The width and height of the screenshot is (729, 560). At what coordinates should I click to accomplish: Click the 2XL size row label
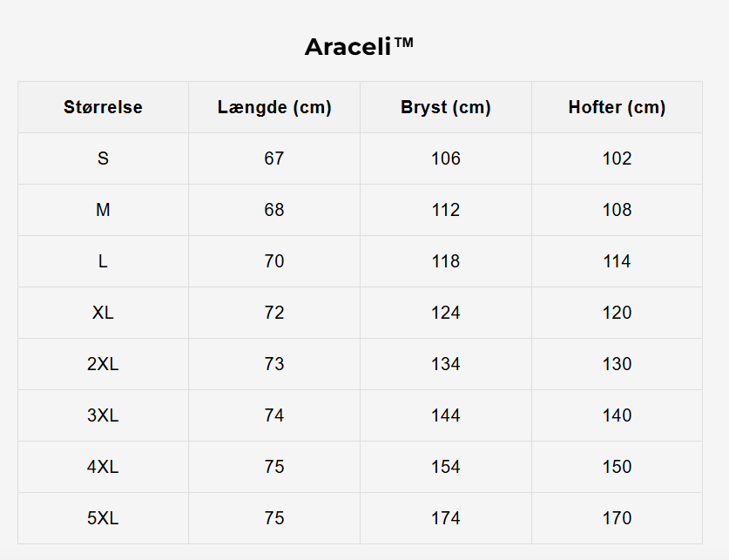[103, 364]
